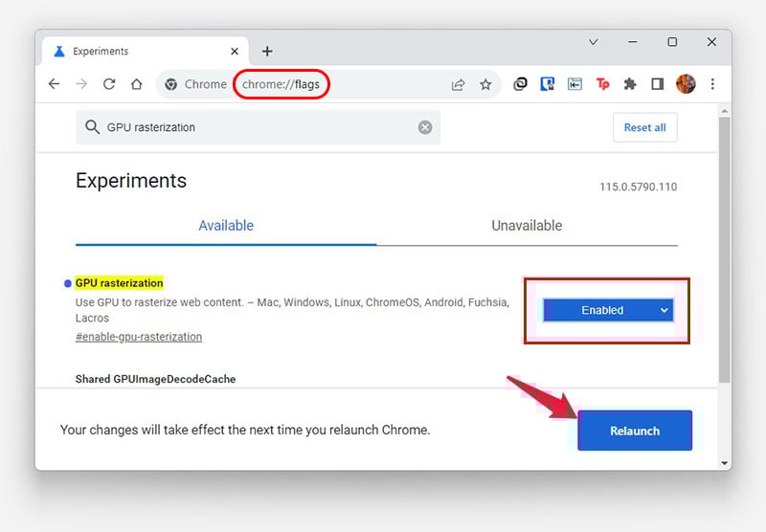
Task: Click the scrollbar down arrow
Action: (725, 463)
